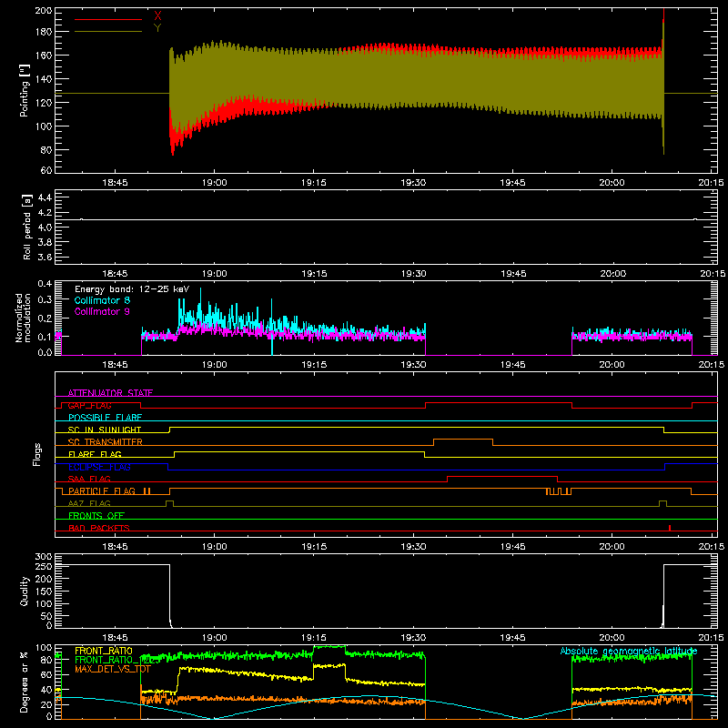Click the PARTICLE_FLAG label
The image size is (728, 728).
tap(102, 490)
